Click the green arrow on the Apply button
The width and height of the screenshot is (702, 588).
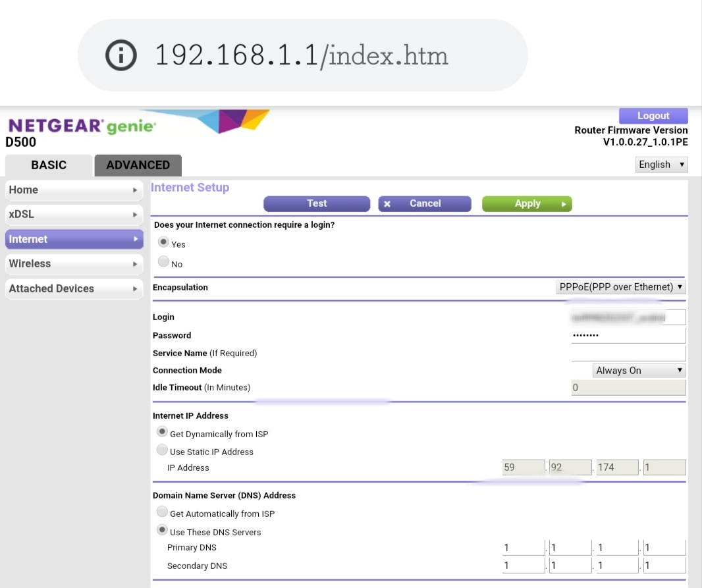pos(564,203)
